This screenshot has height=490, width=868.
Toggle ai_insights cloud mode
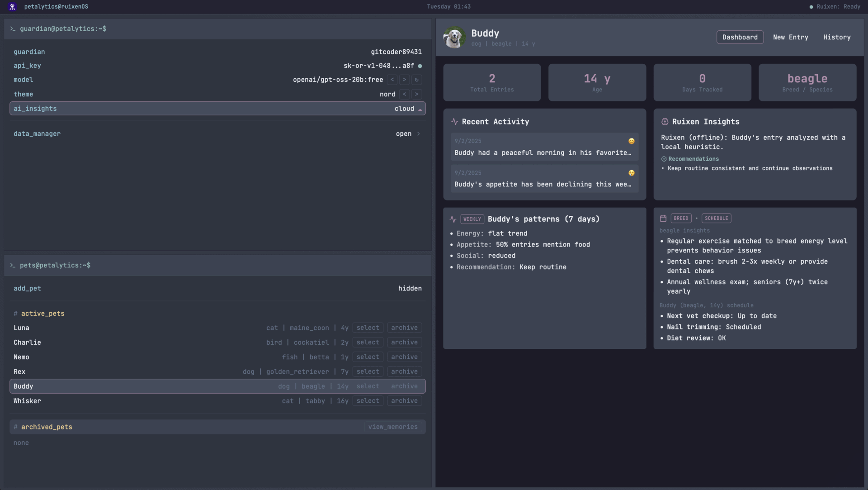click(x=408, y=109)
